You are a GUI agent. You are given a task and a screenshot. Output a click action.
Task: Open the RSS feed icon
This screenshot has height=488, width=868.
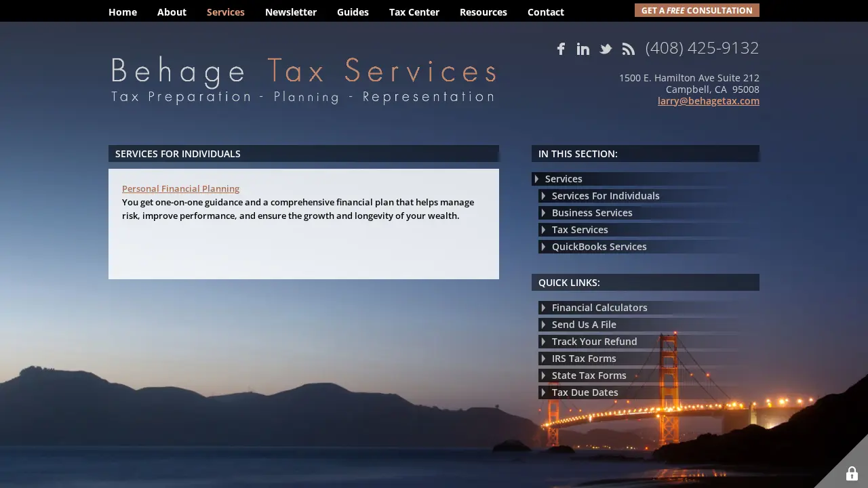point(629,49)
